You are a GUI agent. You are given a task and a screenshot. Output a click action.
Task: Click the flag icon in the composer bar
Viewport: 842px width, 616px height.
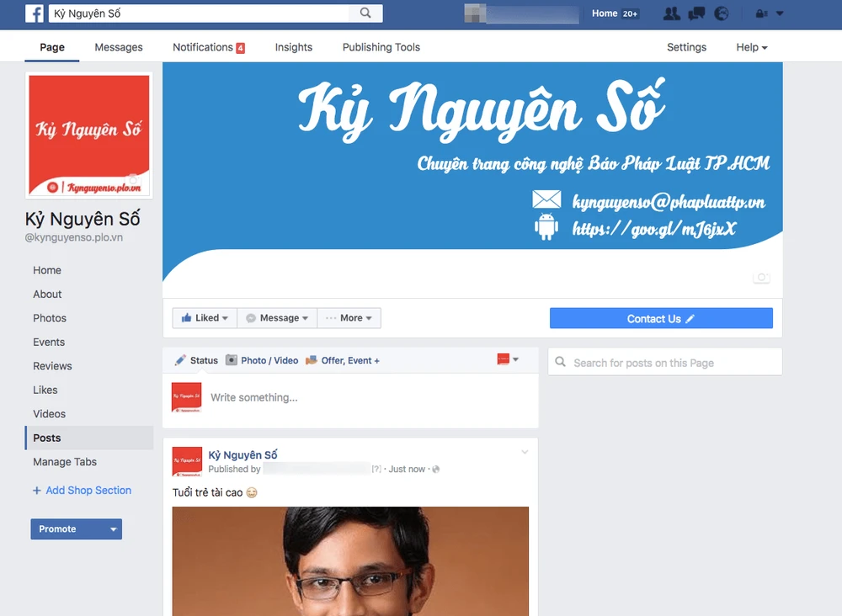tap(504, 358)
